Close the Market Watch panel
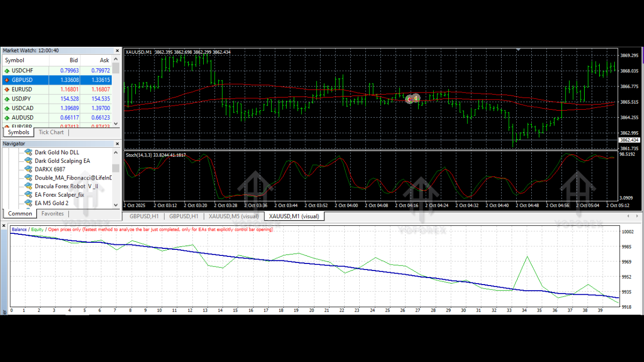 pos(117,51)
